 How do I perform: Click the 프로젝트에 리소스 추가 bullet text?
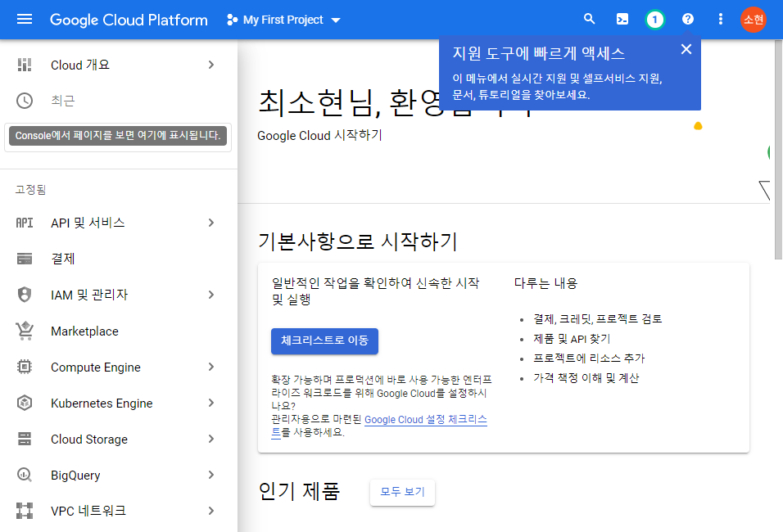click(x=589, y=358)
